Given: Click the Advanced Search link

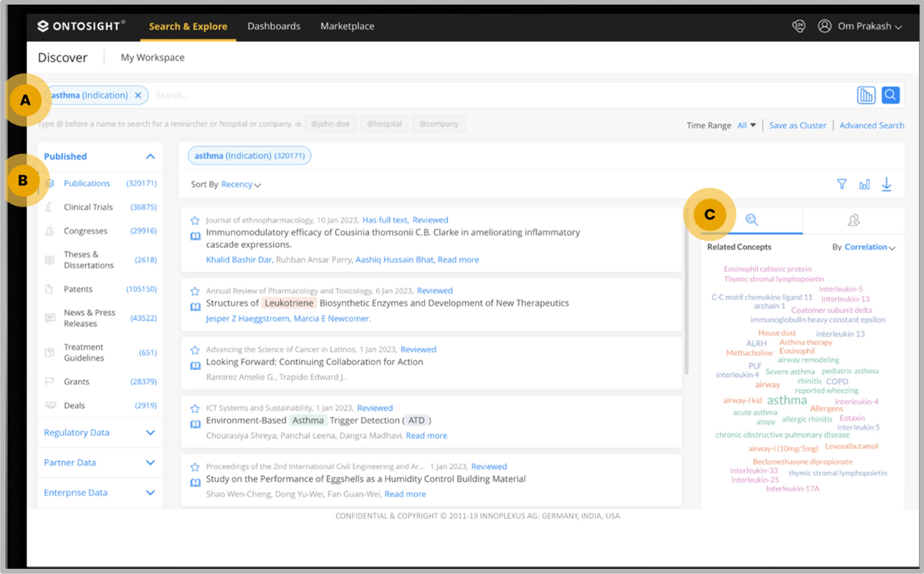Looking at the screenshot, I should (x=871, y=125).
